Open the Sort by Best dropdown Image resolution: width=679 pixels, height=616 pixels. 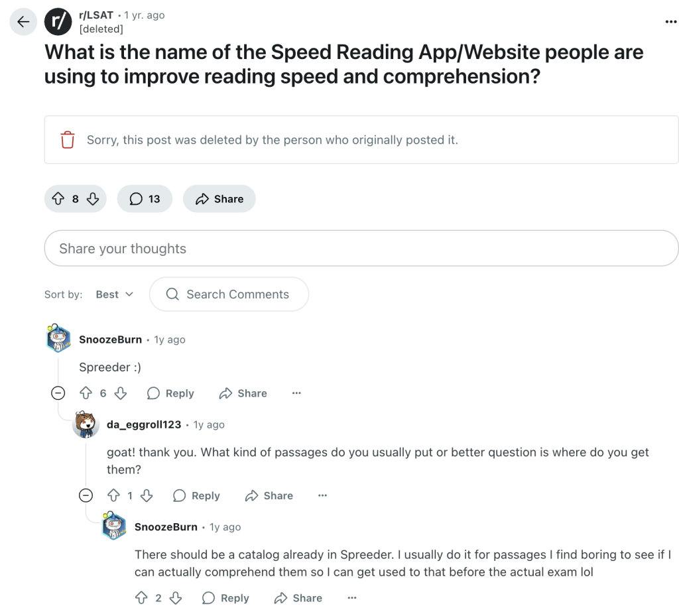pos(114,294)
